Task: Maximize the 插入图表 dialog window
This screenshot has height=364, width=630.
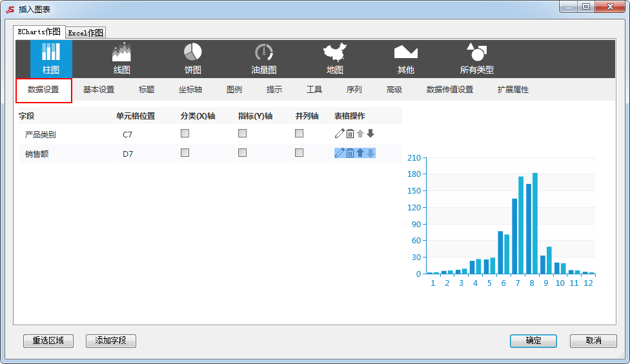Action: coord(586,7)
